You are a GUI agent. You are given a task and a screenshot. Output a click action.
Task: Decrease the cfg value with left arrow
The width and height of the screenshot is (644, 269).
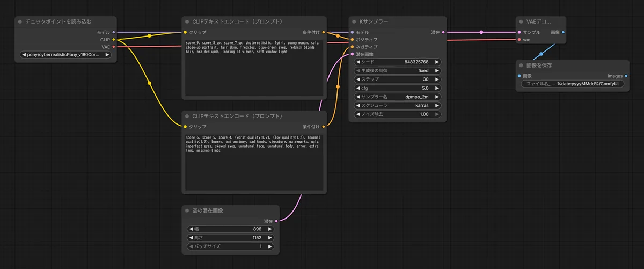tap(358, 88)
